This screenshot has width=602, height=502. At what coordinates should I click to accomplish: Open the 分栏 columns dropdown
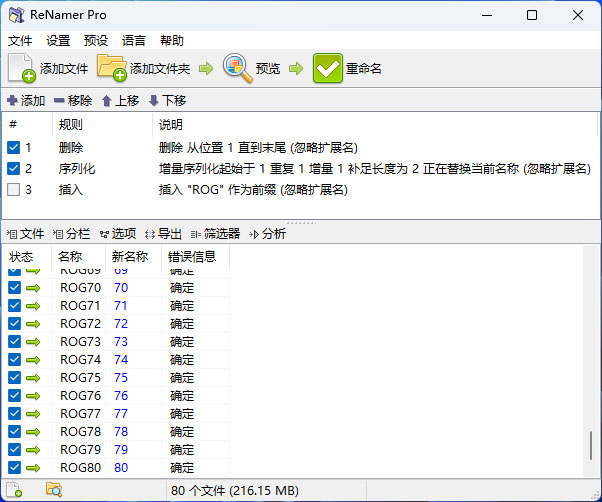click(71, 233)
